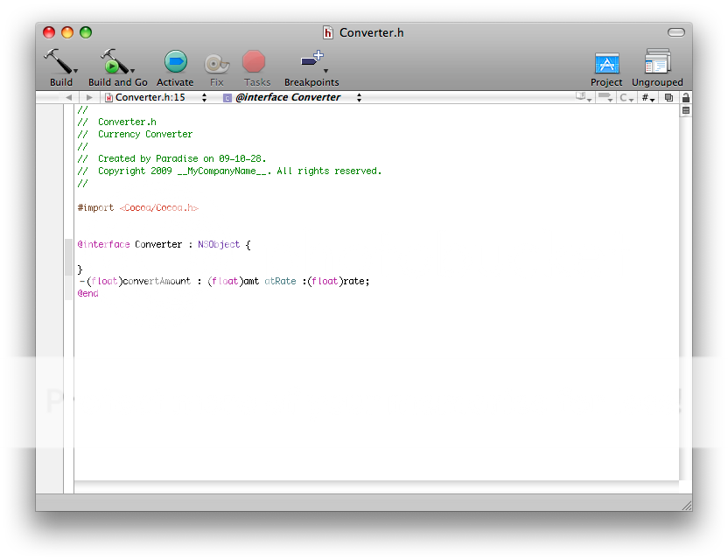728x560 pixels.
Task: Go back with the left history arrow
Action: (x=69, y=97)
